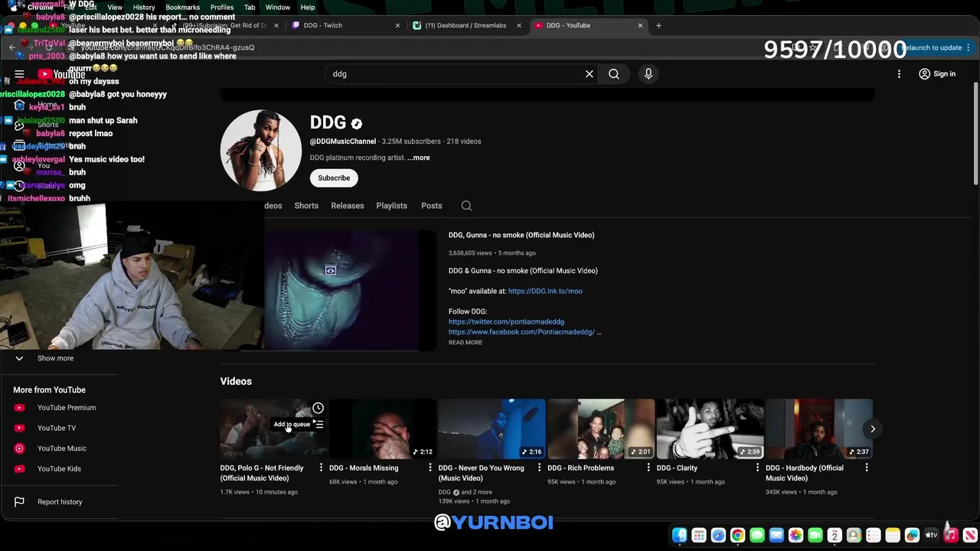Open Mail from the dock

tap(776, 535)
